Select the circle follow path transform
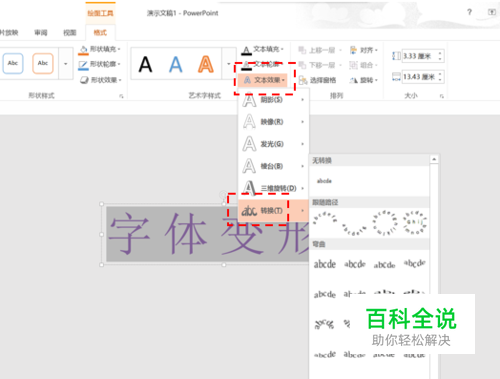This screenshot has width=500, height=379. click(385, 223)
